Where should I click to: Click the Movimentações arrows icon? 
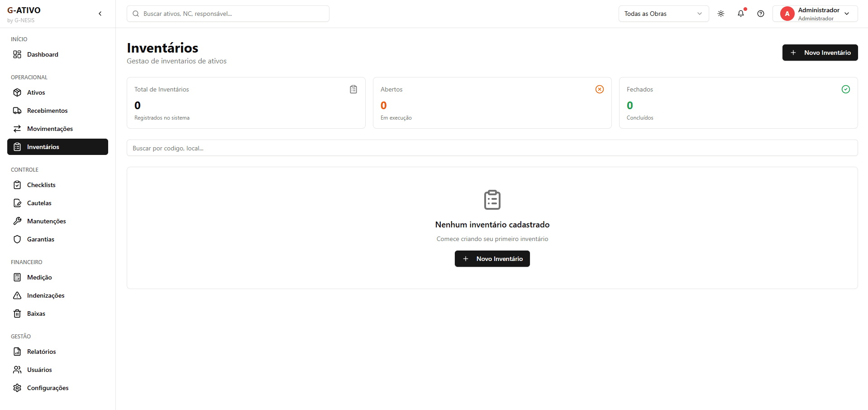click(17, 129)
